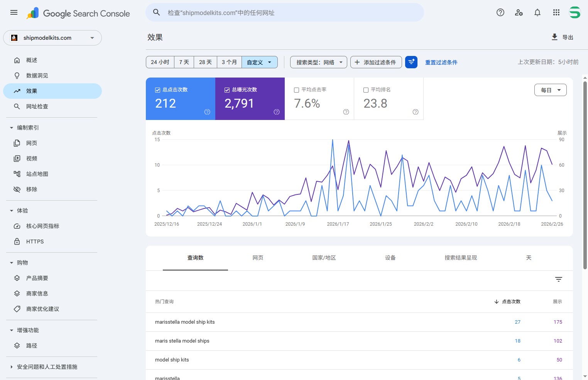Image resolution: width=588 pixels, height=380 pixels.
Task: Click the page vertical scrollbar
Action: tap(585, 174)
